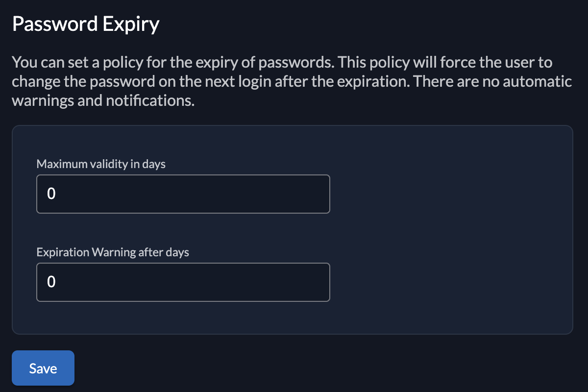Click the Save button
This screenshot has width=588, height=392.
(43, 368)
